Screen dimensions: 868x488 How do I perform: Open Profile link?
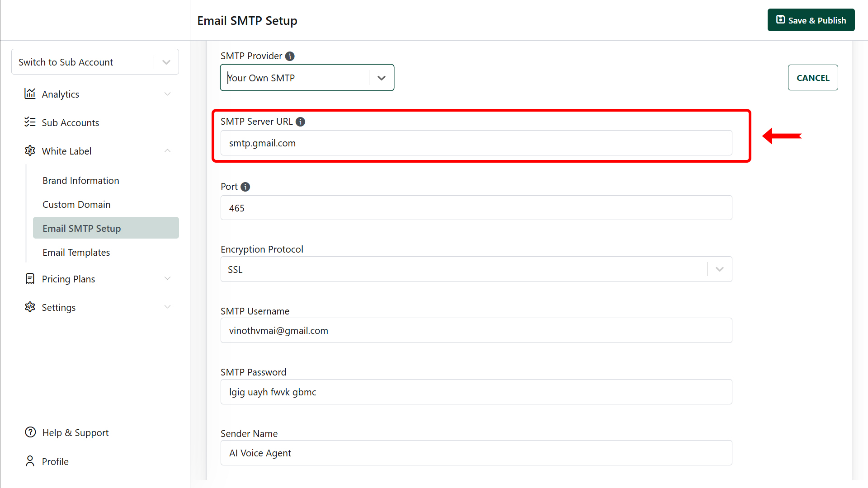[55, 461]
